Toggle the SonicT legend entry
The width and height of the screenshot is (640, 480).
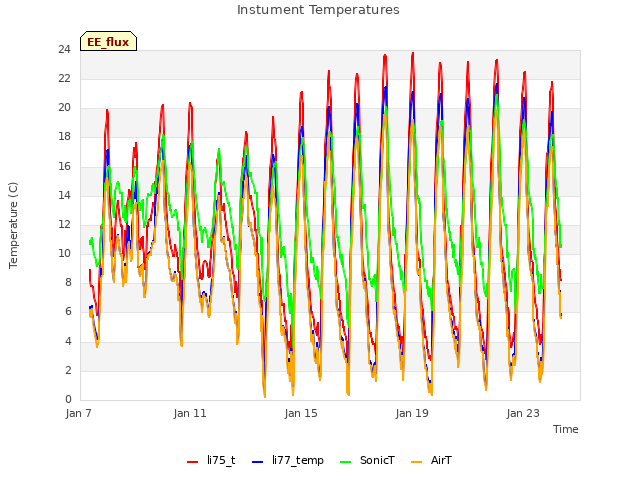point(367,460)
